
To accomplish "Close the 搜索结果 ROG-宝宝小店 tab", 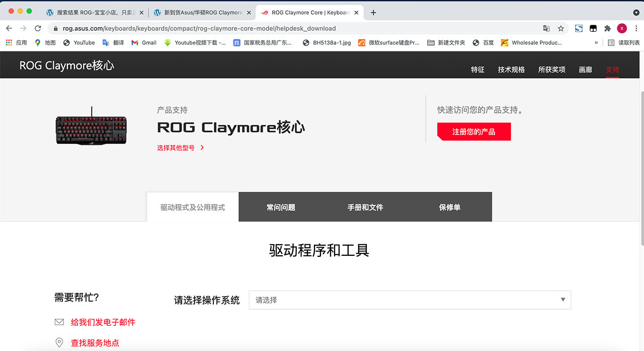I will click(x=142, y=13).
